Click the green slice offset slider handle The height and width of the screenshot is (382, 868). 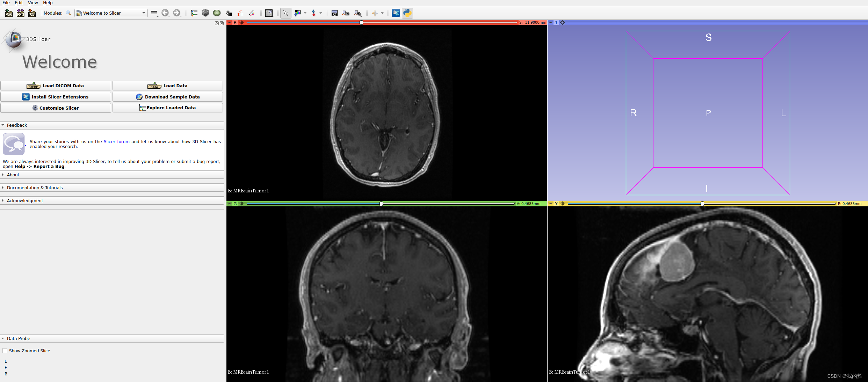(381, 204)
